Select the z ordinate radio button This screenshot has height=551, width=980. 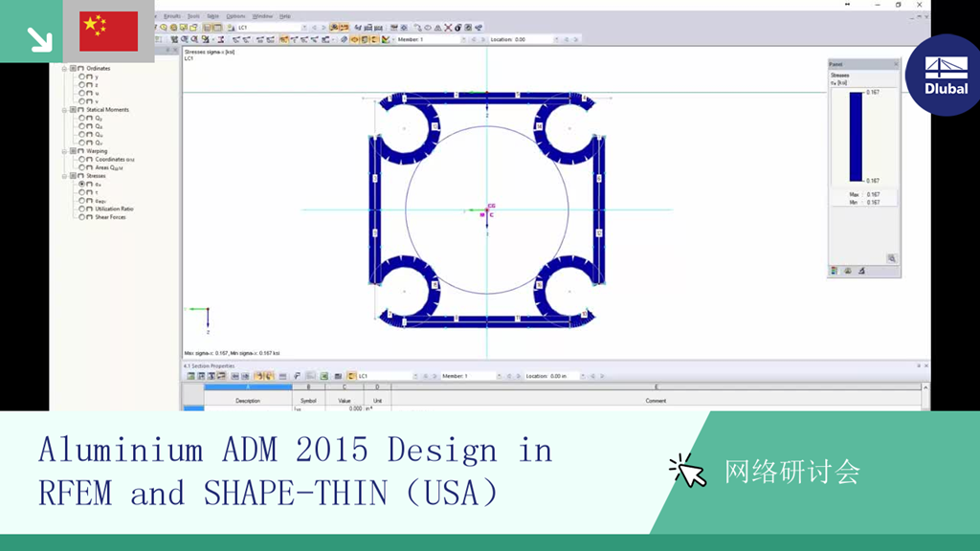(81, 84)
